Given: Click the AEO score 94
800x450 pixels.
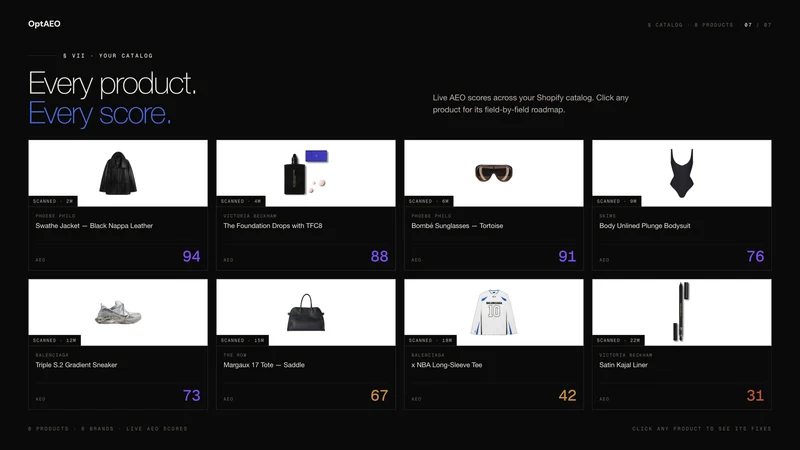Looking at the screenshot, I should pos(191,256).
